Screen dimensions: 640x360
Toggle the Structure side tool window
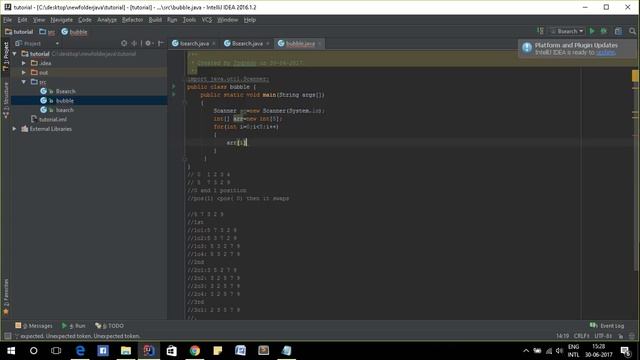coord(6,100)
